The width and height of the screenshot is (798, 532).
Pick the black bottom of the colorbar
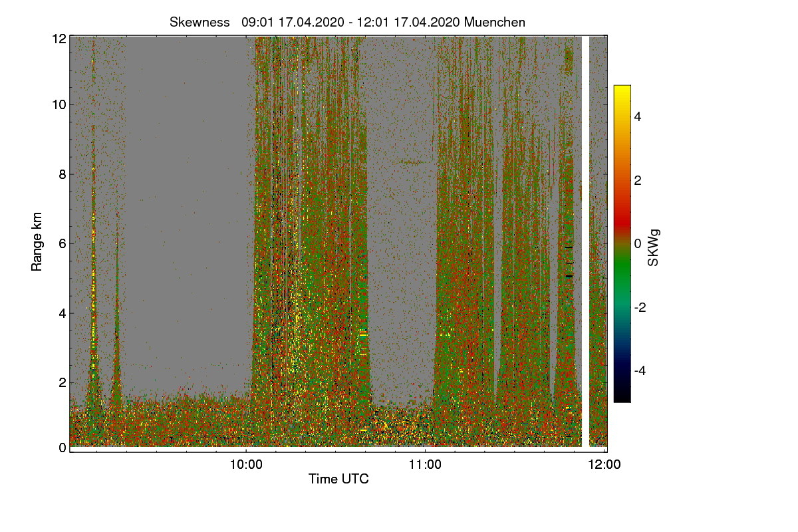[622, 394]
